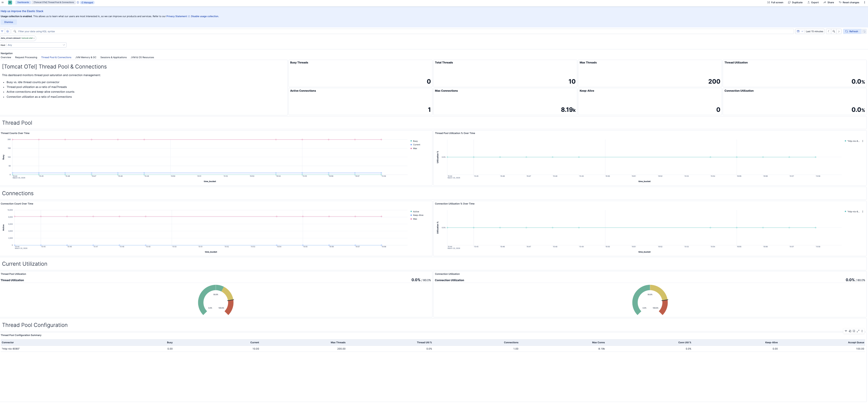This screenshot has width=868, height=405.
Task: Open the hamburger navigation menu
Action: click(3, 2)
